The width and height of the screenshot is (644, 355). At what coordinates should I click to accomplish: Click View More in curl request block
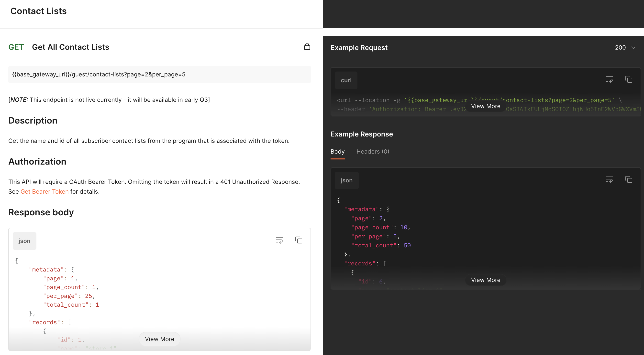coord(486,106)
